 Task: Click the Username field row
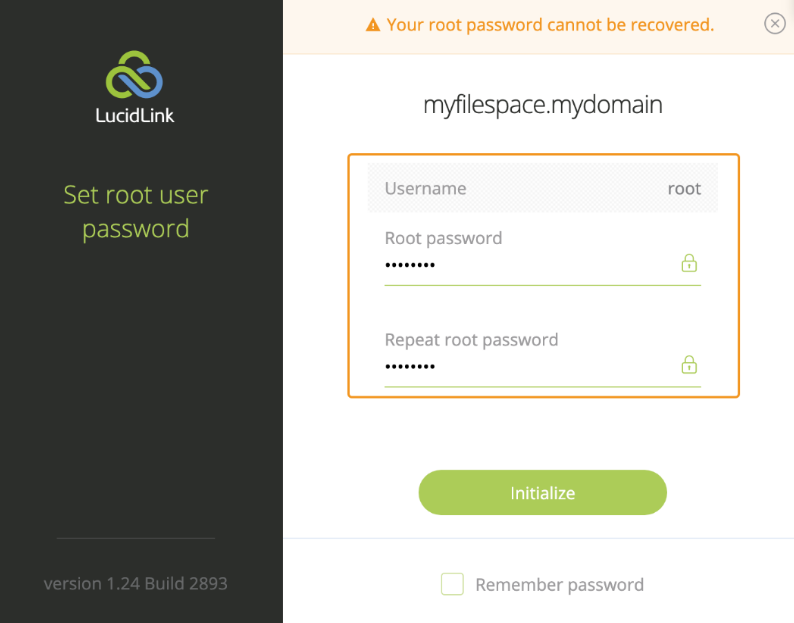pos(543,188)
